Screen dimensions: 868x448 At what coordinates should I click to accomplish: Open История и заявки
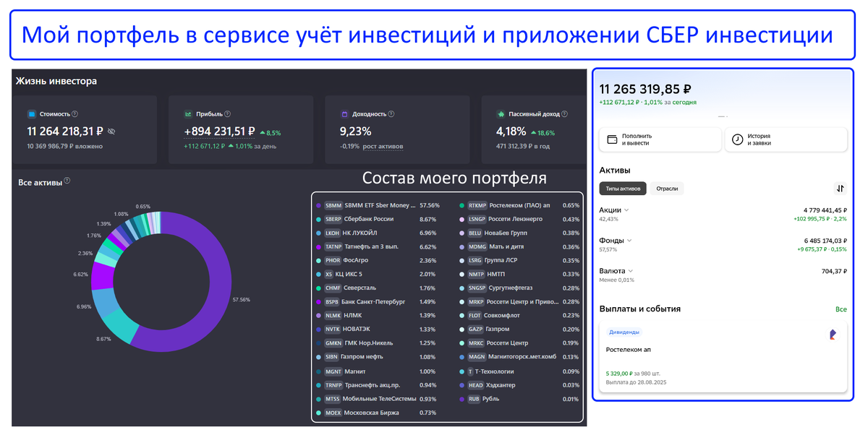pyautogui.click(x=786, y=139)
